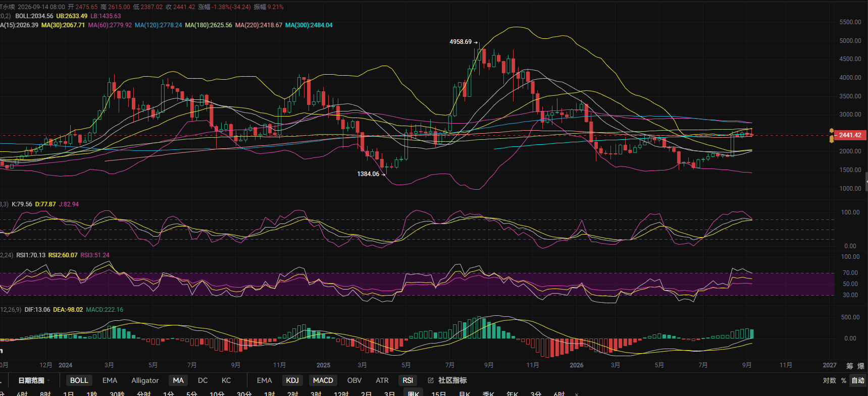868x396 pixels.
Task: Enable the DC indicator
Action: (202, 380)
